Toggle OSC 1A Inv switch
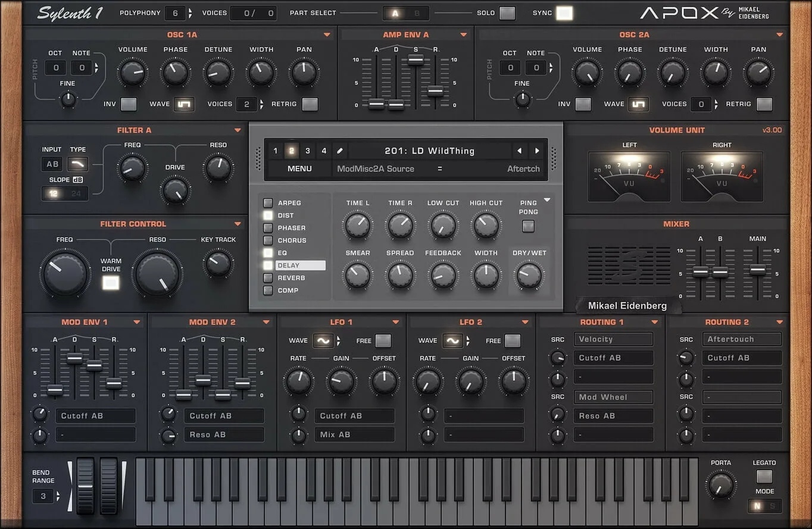The height and width of the screenshot is (529, 812). (x=129, y=104)
